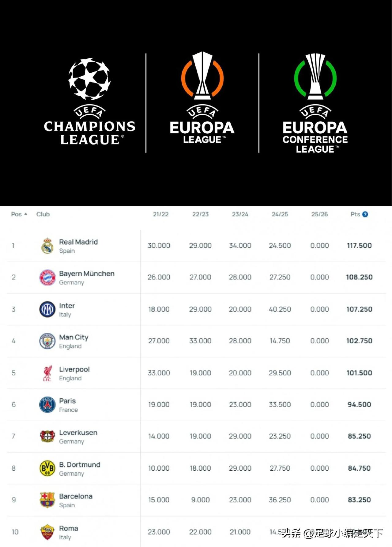Image resolution: width=392 pixels, height=547 pixels.
Task: Click the B. Dortmund BVB crest
Action: click(47, 468)
